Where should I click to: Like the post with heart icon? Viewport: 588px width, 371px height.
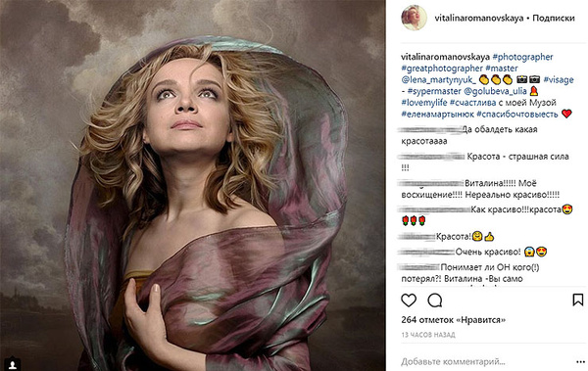[x=409, y=301]
